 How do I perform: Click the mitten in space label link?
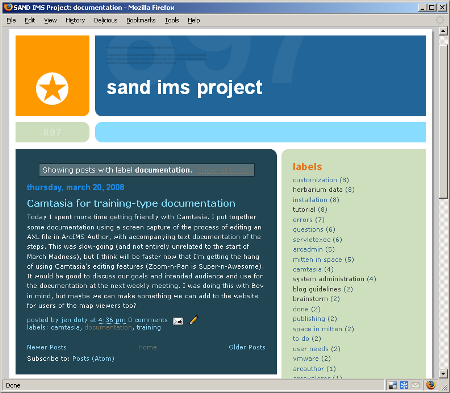pos(317,259)
